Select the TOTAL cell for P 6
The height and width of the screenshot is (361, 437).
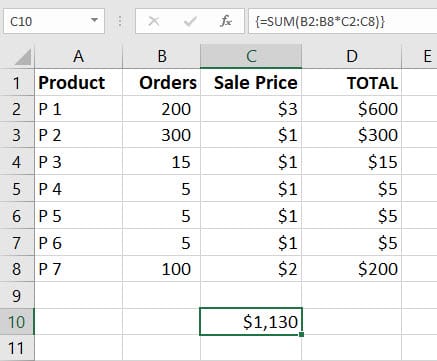(x=352, y=243)
